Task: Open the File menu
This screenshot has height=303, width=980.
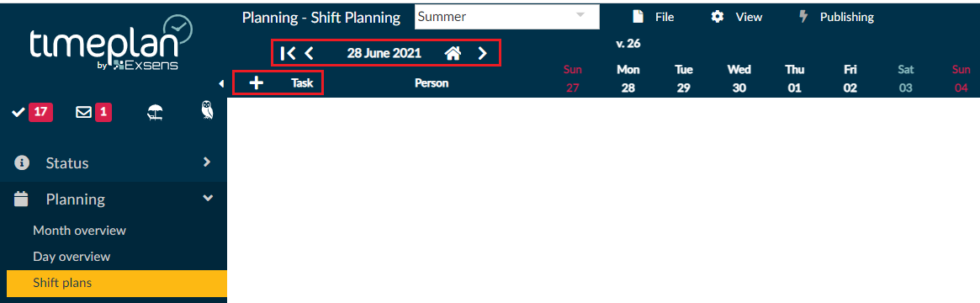Action: click(x=653, y=17)
